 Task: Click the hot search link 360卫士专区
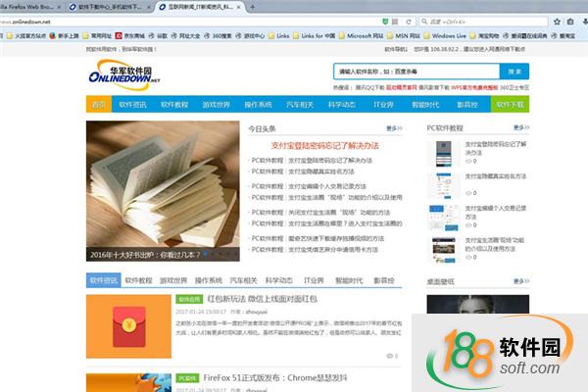click(514, 87)
